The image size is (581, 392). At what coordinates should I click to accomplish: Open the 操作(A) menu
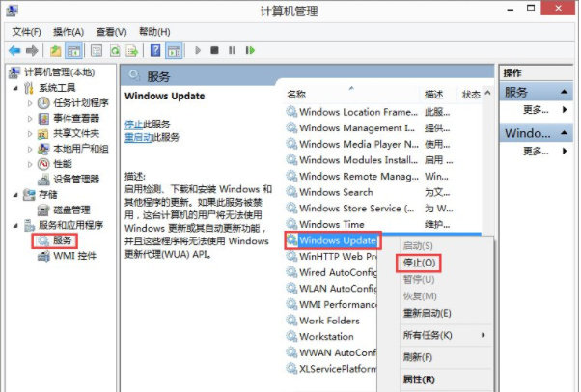(69, 32)
